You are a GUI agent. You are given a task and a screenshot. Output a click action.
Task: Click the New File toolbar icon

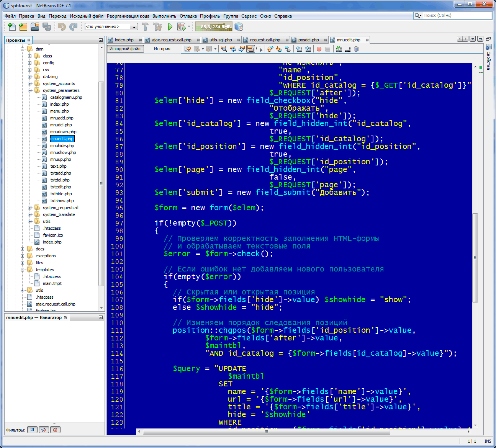click(x=12, y=27)
